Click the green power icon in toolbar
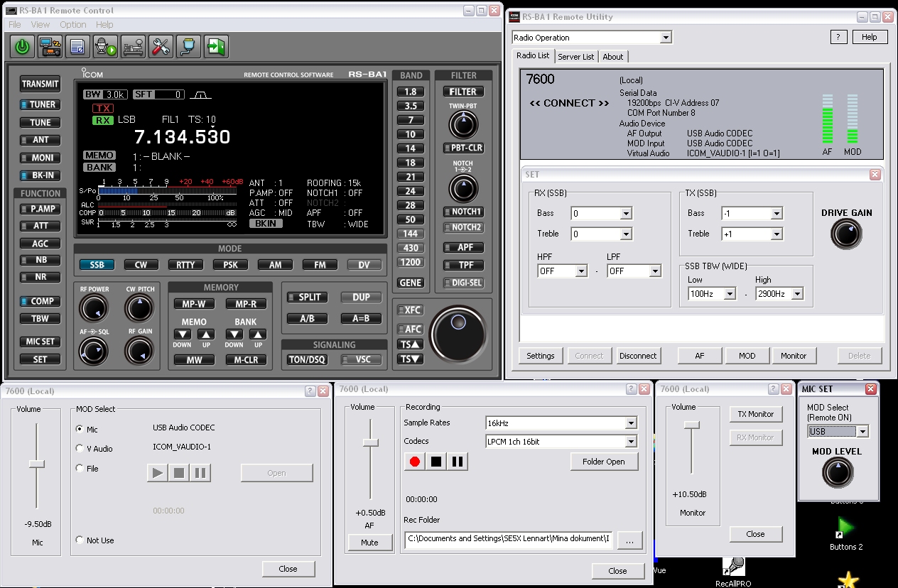The height and width of the screenshot is (588, 898). pyautogui.click(x=23, y=47)
